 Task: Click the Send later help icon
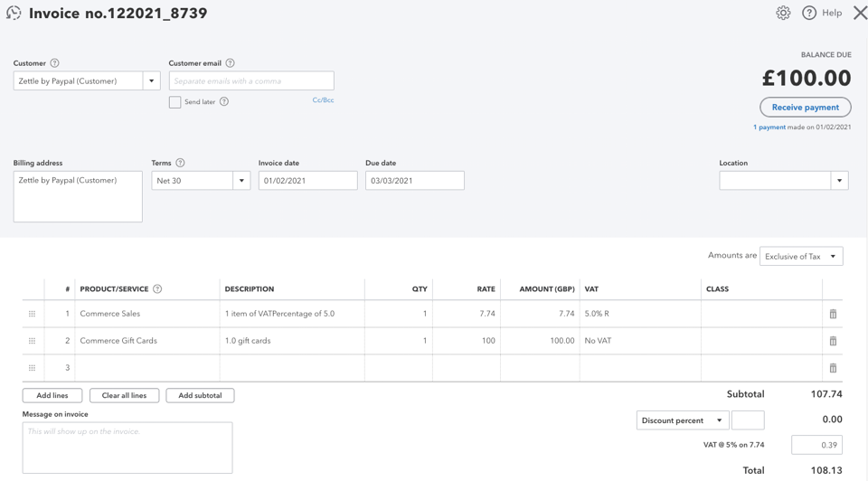pos(223,101)
